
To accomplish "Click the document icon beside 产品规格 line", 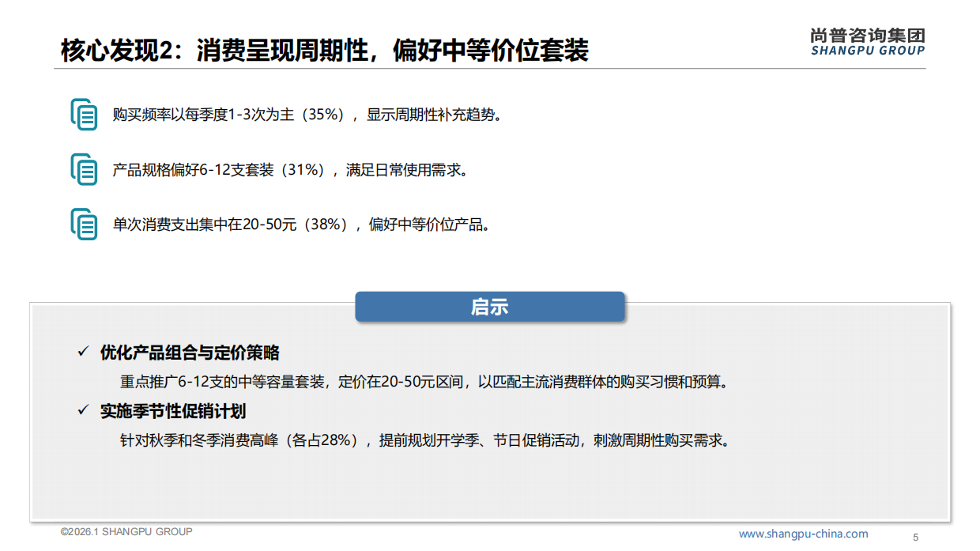I will pos(84,170).
